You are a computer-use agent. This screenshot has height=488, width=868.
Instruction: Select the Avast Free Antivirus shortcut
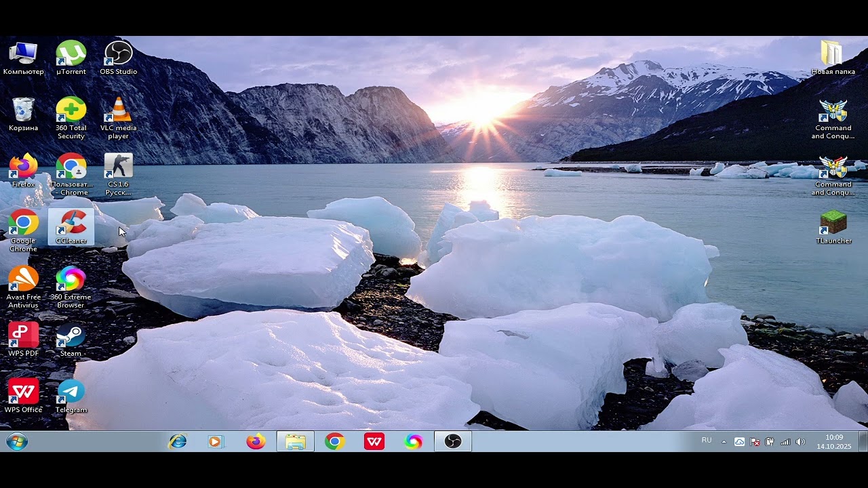[x=23, y=287]
